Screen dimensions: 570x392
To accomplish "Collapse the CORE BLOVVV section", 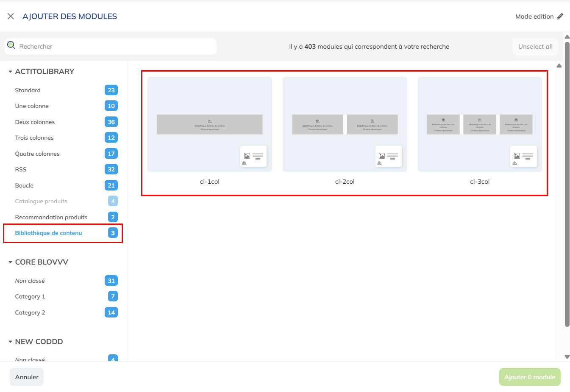I will click(10, 262).
